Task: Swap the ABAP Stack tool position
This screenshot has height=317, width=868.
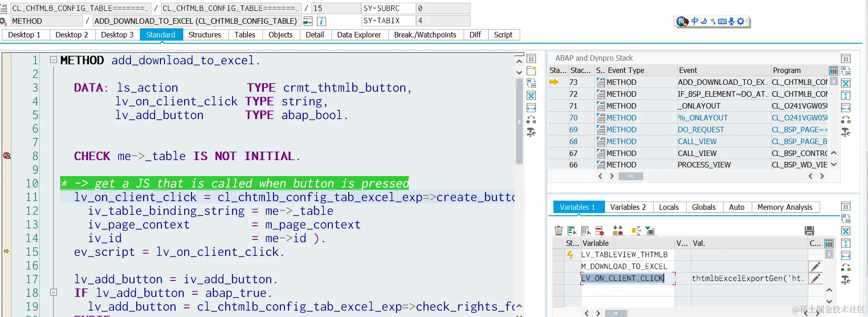Action: point(846,120)
